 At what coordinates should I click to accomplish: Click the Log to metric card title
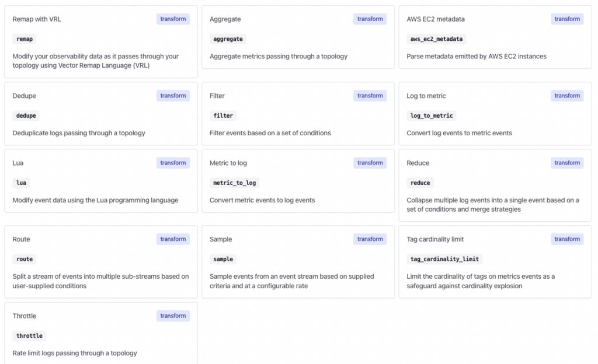click(x=426, y=96)
